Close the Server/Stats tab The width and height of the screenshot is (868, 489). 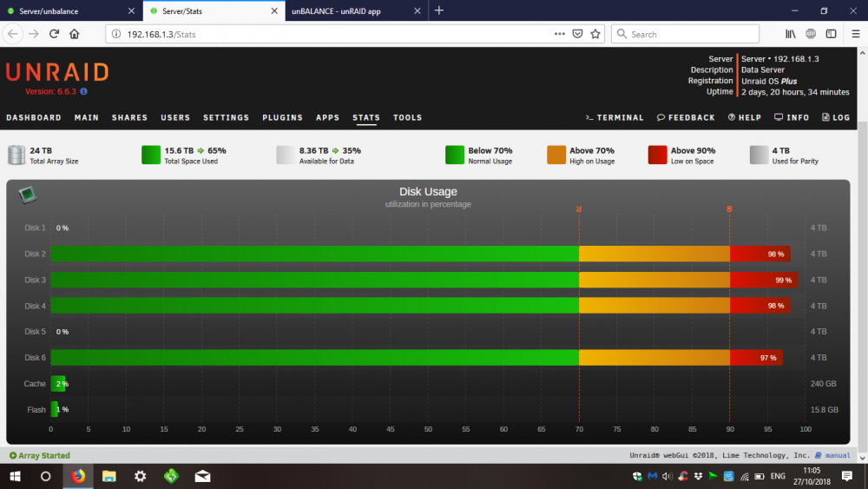pyautogui.click(x=274, y=10)
